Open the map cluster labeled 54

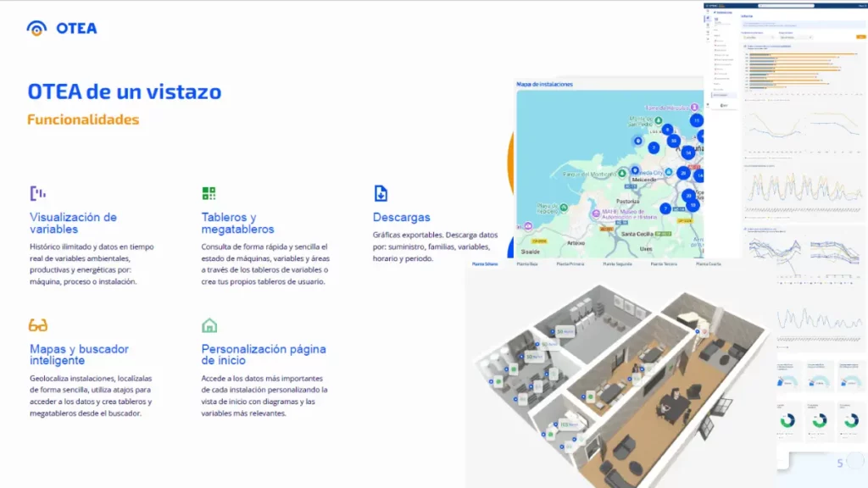[688, 152]
